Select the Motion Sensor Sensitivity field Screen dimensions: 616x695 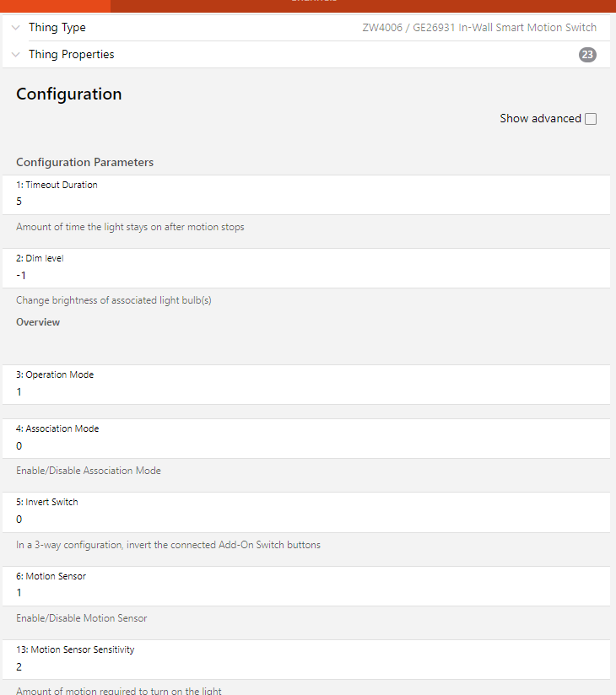click(x=305, y=666)
